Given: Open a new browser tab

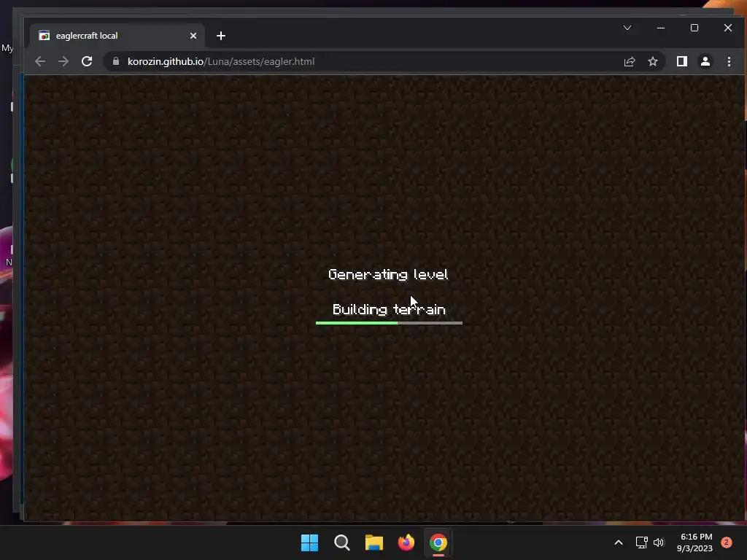Looking at the screenshot, I should click(220, 36).
